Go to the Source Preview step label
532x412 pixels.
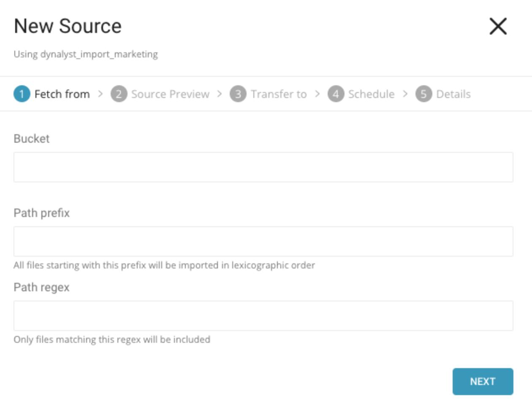(x=170, y=94)
